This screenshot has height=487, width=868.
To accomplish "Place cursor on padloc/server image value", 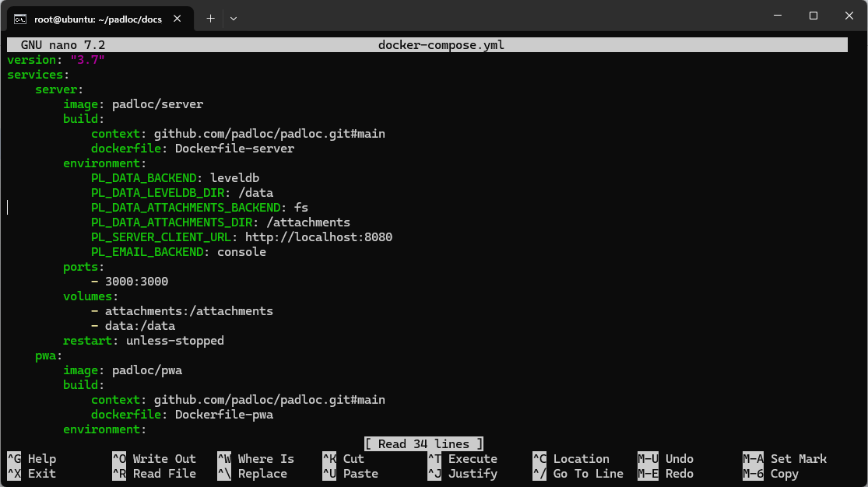I will tap(158, 104).
